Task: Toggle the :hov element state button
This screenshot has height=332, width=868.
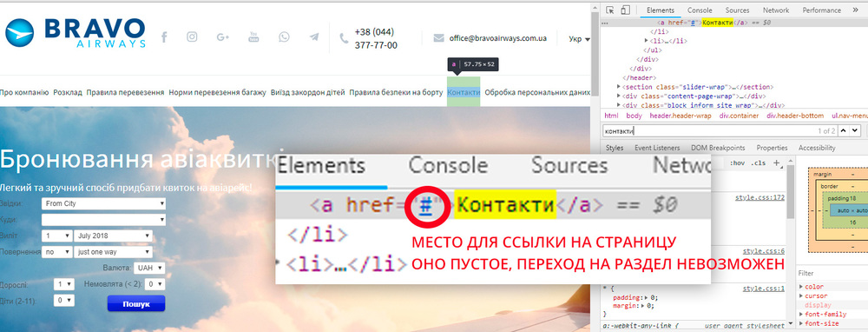Action: 737,163
